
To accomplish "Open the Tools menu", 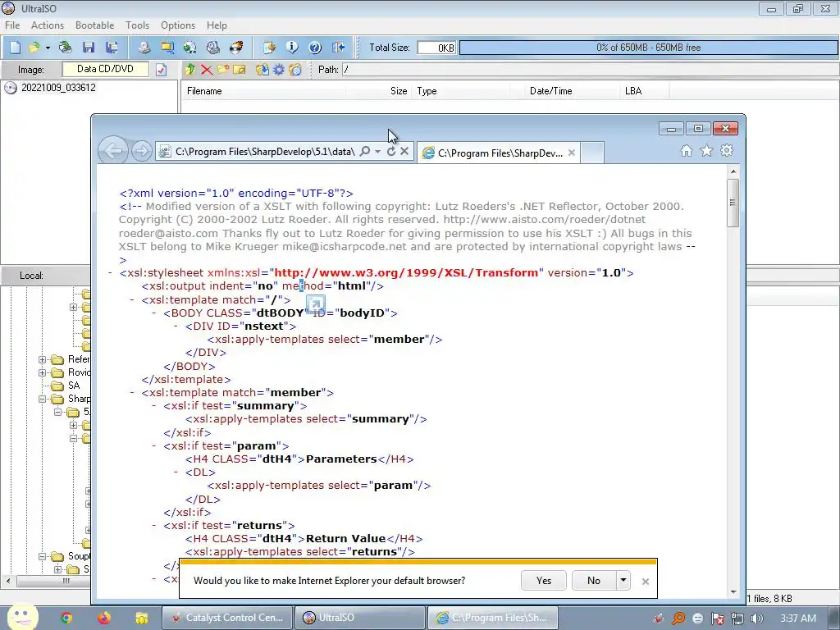I will pyautogui.click(x=137, y=25).
